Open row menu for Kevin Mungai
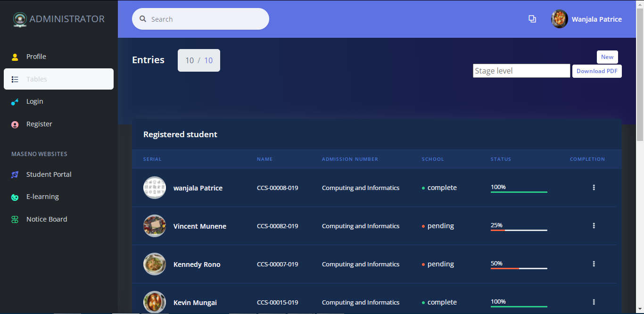The image size is (644, 314). 594,302
